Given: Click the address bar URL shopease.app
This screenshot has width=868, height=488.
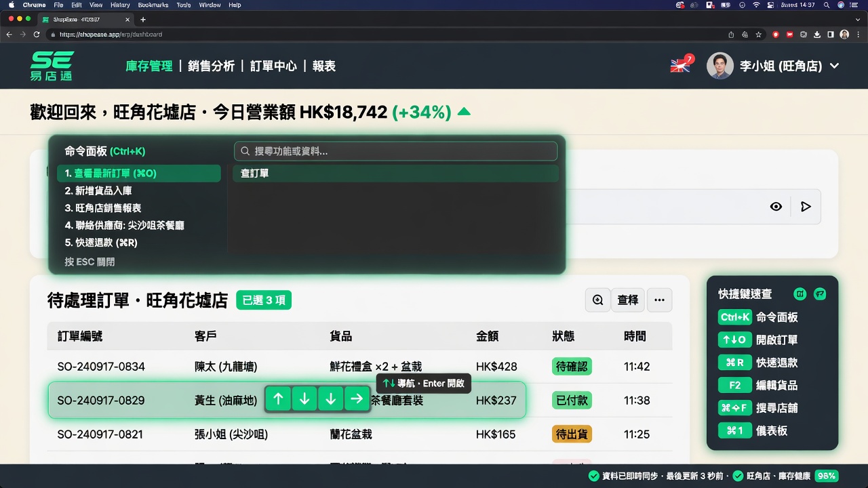Looking at the screenshot, I should [x=111, y=35].
